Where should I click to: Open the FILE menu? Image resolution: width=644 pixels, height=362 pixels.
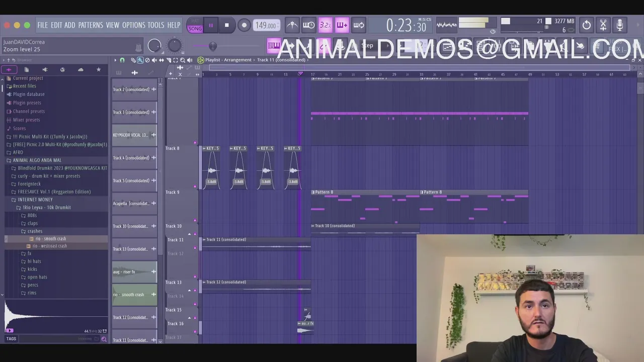pyautogui.click(x=42, y=25)
